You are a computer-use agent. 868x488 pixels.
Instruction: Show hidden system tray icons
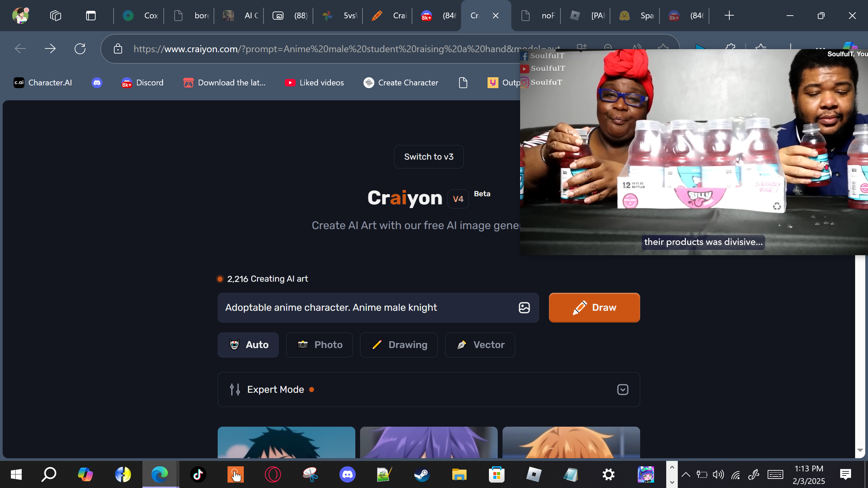(686, 474)
